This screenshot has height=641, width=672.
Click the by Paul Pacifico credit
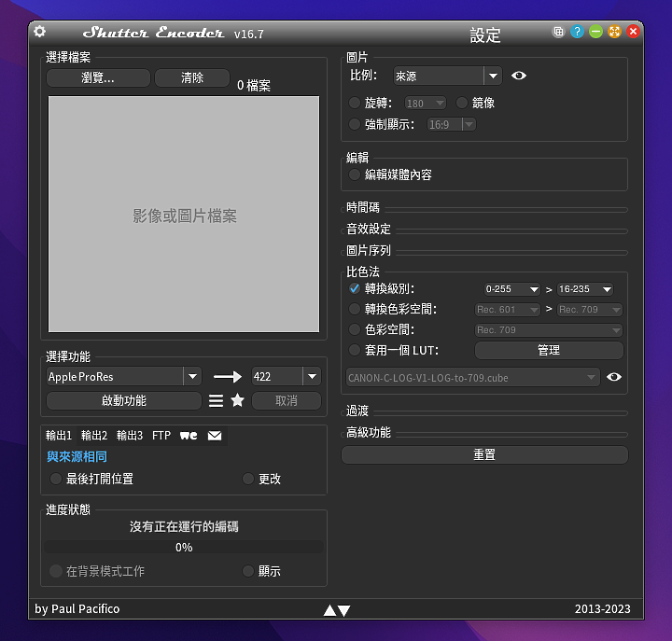coord(77,609)
